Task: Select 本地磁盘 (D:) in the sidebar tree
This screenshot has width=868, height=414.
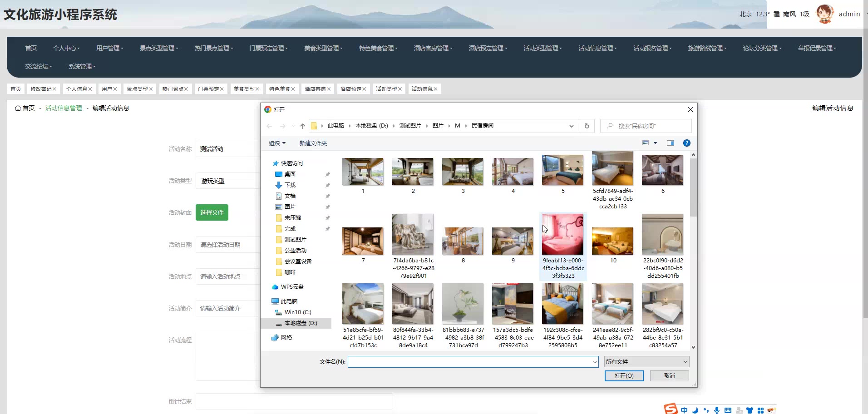Action: (296, 323)
